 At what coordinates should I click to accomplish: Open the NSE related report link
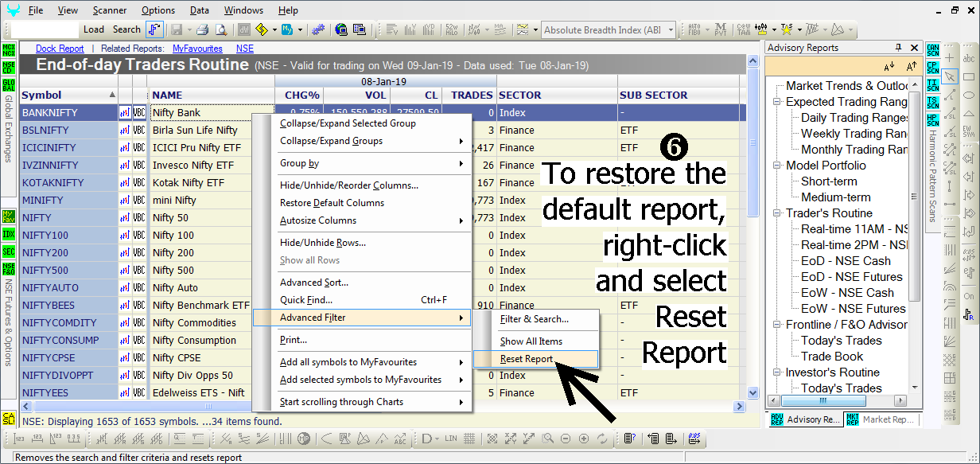[x=245, y=49]
